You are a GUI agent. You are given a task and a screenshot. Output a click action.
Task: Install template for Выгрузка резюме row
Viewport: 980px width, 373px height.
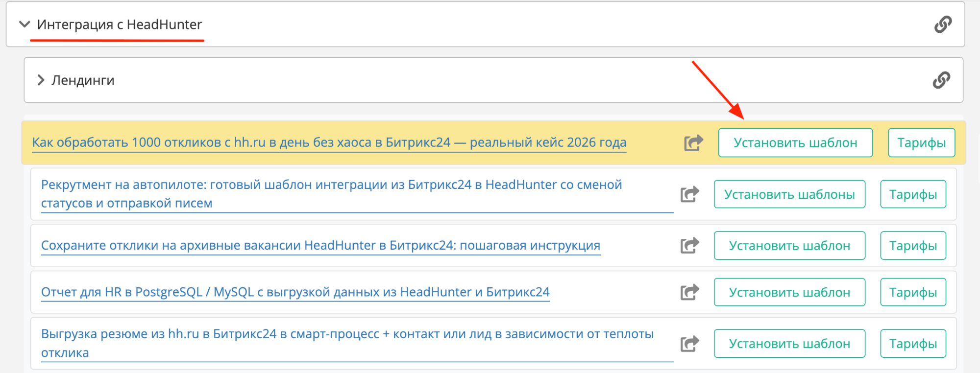coord(789,344)
